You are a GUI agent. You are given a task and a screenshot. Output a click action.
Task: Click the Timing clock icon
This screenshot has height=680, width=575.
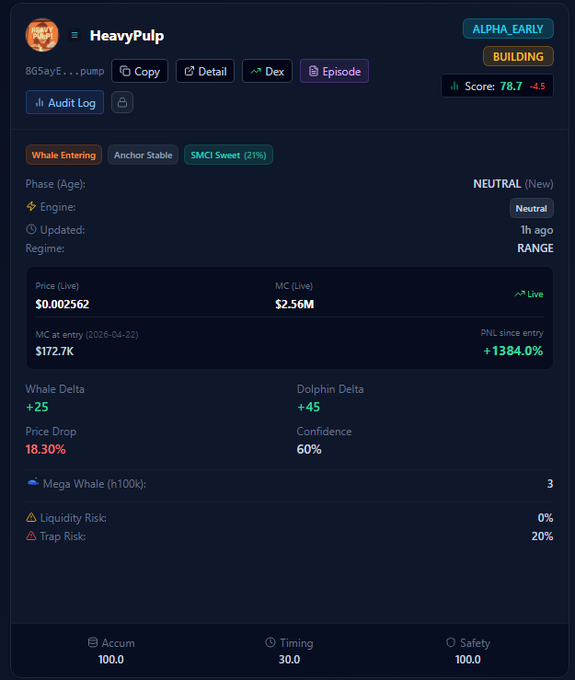click(270, 642)
